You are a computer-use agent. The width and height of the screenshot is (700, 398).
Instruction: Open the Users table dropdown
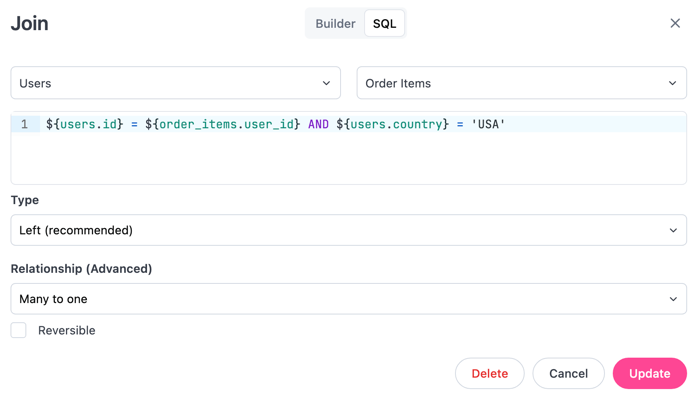tap(175, 83)
